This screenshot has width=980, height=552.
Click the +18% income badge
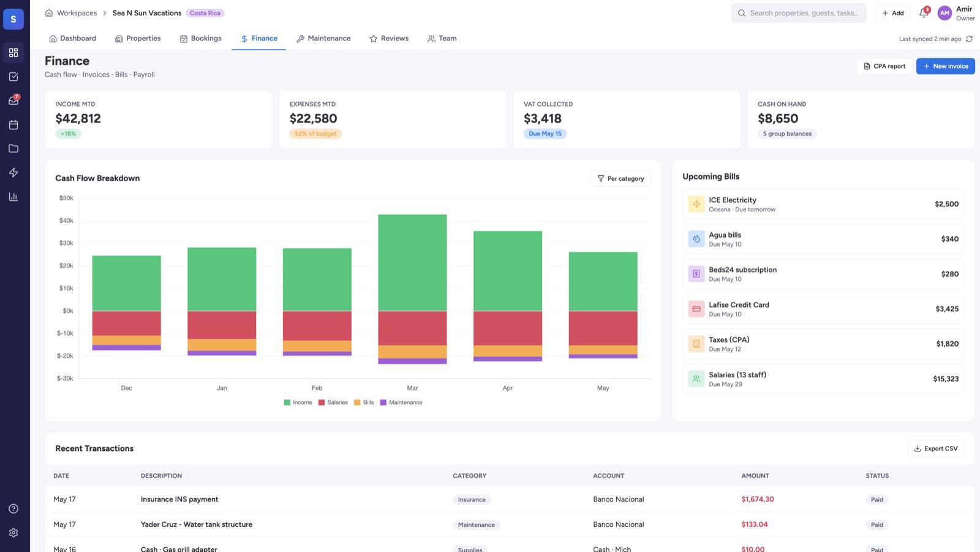(x=68, y=134)
